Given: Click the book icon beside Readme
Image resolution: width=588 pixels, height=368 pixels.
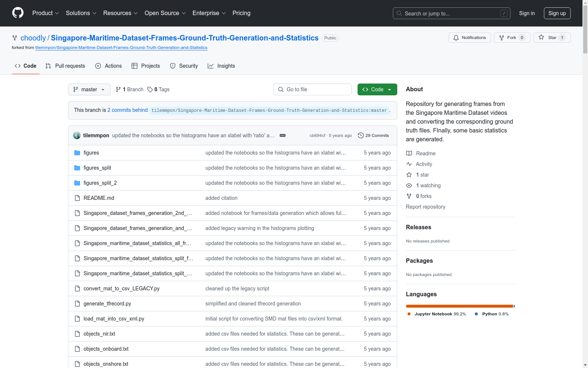Looking at the screenshot, I should point(409,153).
